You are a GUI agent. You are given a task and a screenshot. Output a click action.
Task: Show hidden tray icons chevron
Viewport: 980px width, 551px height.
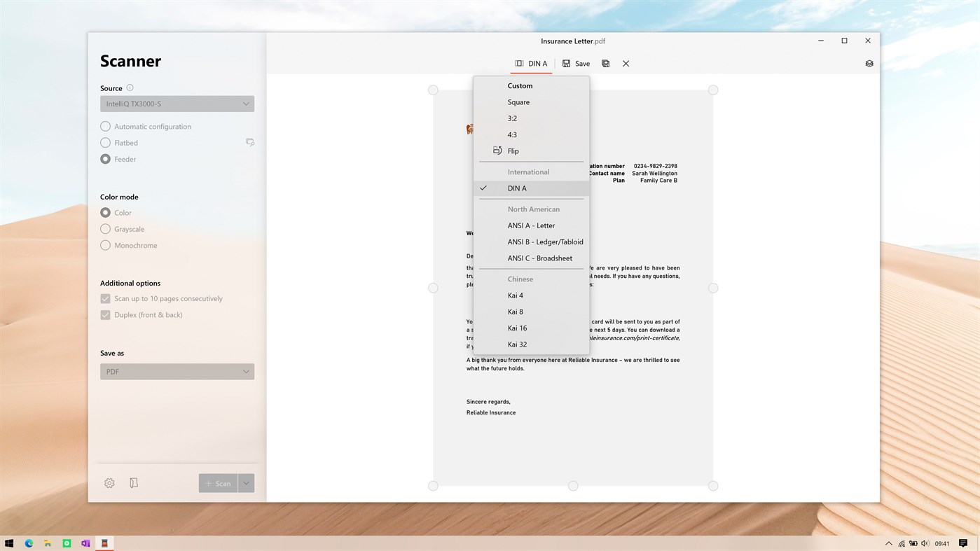889,543
